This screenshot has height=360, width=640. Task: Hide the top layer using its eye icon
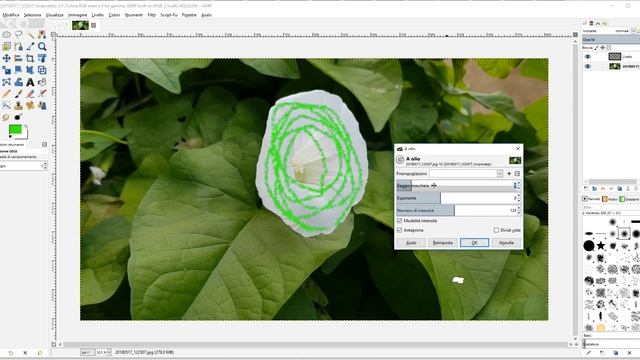(x=588, y=57)
